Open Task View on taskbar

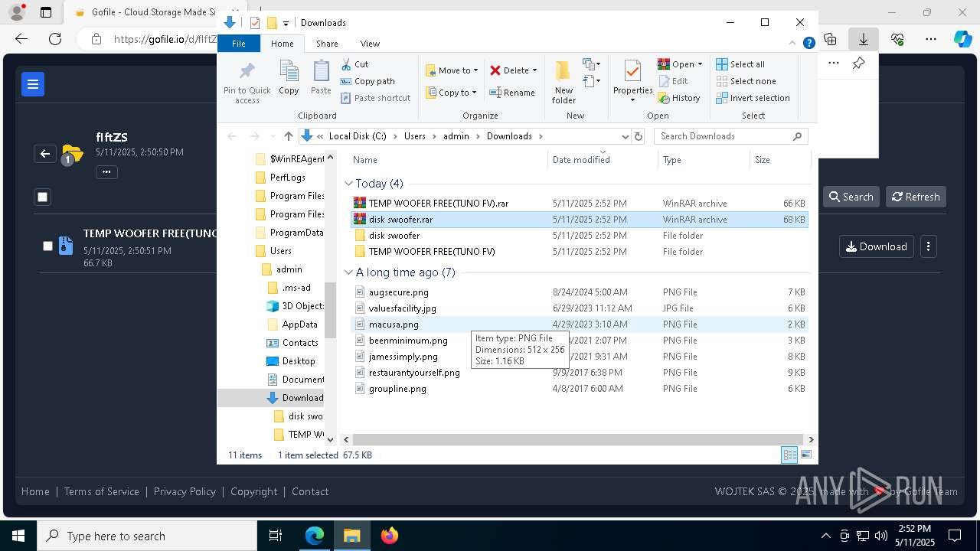click(276, 536)
